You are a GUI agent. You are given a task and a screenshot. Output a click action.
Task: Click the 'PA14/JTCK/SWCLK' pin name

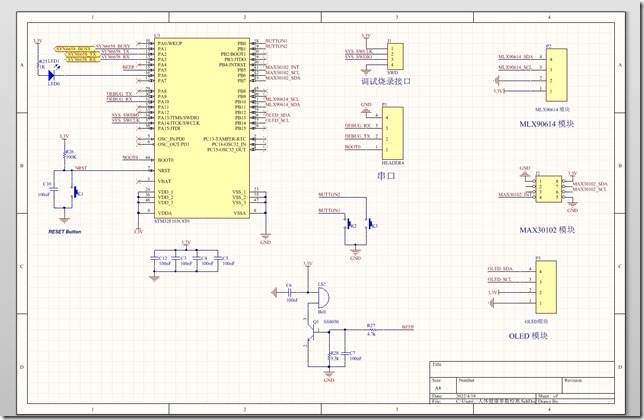click(179, 123)
